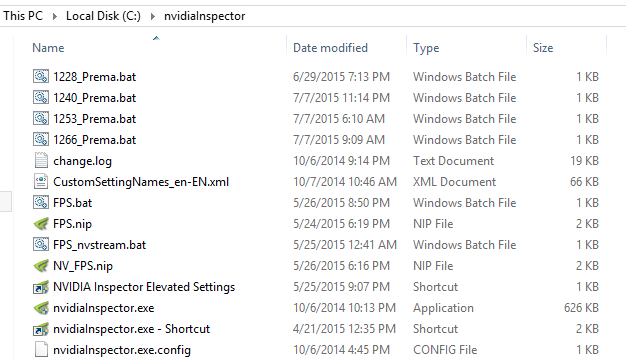
Task: Click the nvidiaInspector breadcrumb folder
Action: click(204, 16)
